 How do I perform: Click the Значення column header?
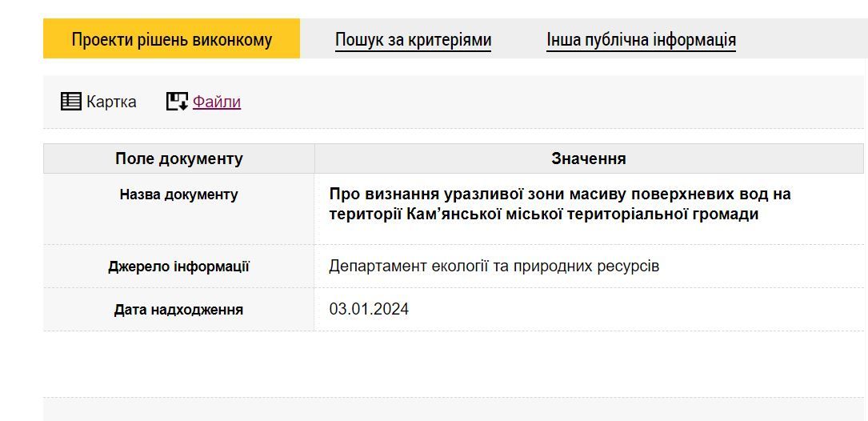tap(589, 158)
